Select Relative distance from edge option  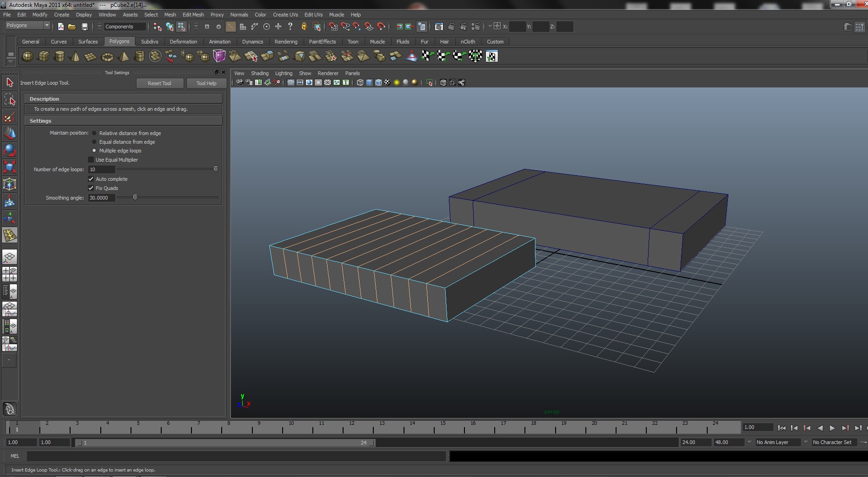tap(94, 133)
